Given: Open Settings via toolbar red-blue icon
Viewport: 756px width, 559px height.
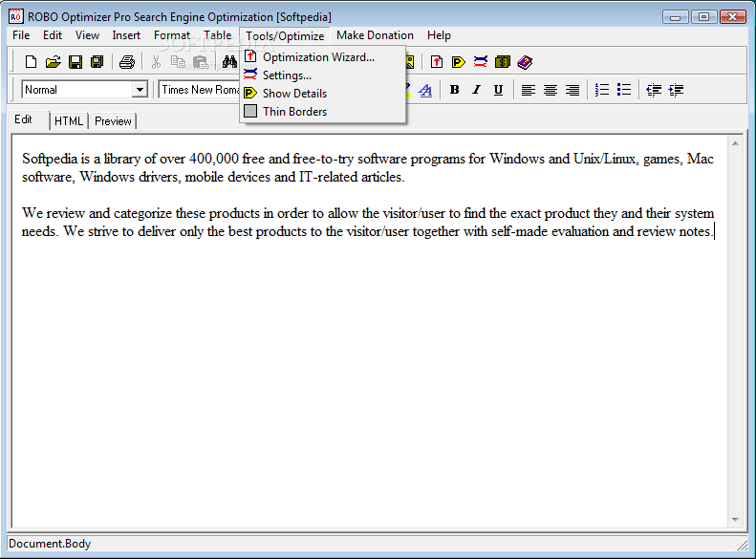Looking at the screenshot, I should pyautogui.click(x=480, y=62).
